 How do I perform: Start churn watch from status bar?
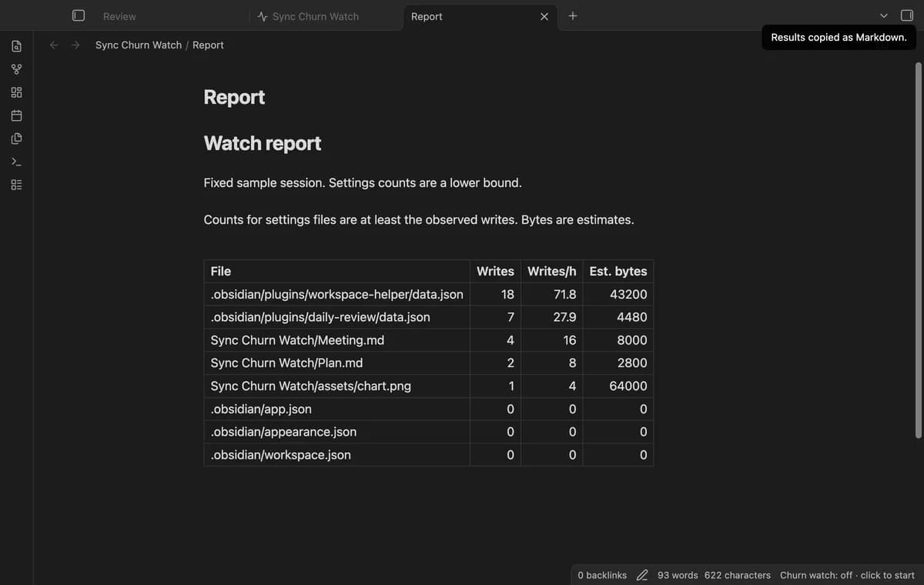pyautogui.click(x=847, y=575)
